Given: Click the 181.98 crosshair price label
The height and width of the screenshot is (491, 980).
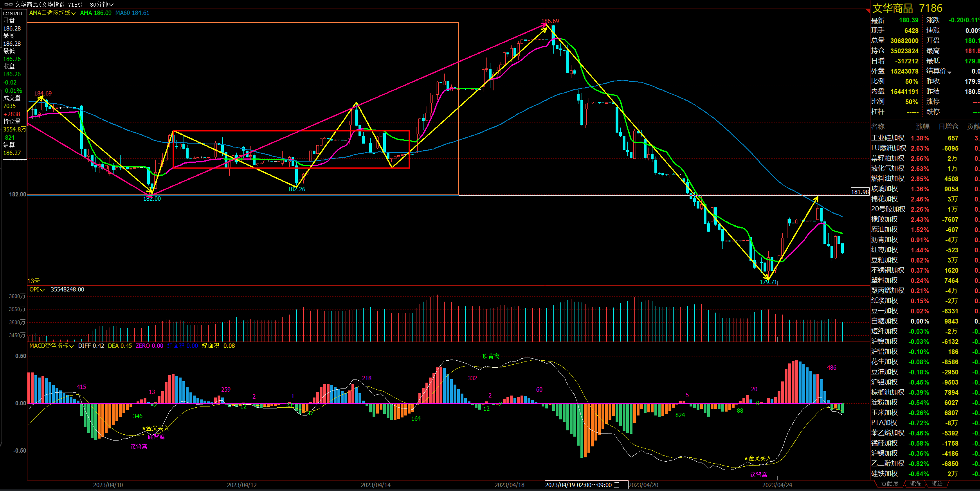Looking at the screenshot, I should pyautogui.click(x=860, y=192).
